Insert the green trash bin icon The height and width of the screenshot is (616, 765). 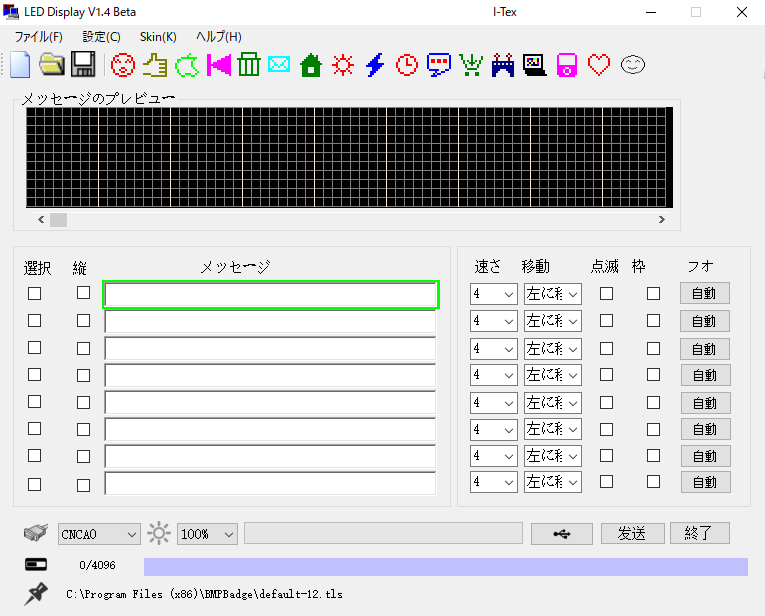click(x=249, y=65)
